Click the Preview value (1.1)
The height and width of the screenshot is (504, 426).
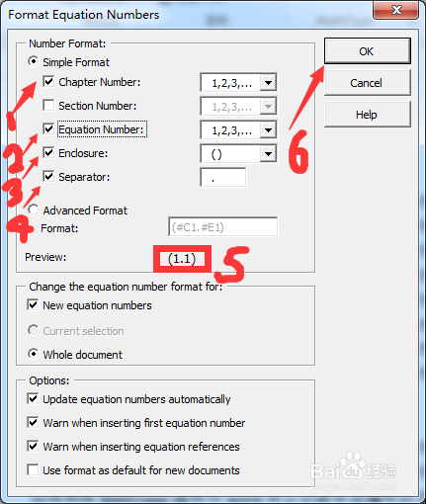pos(182,259)
